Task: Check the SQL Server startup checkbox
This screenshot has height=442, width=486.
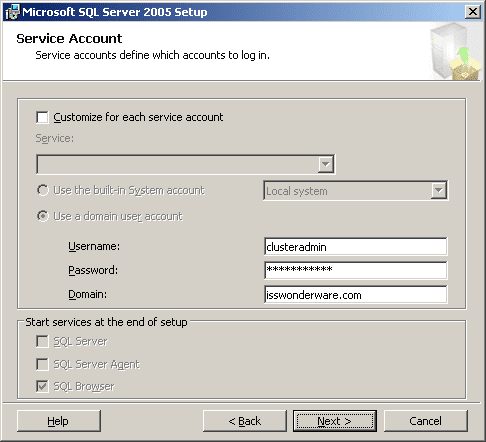Action: 42,342
